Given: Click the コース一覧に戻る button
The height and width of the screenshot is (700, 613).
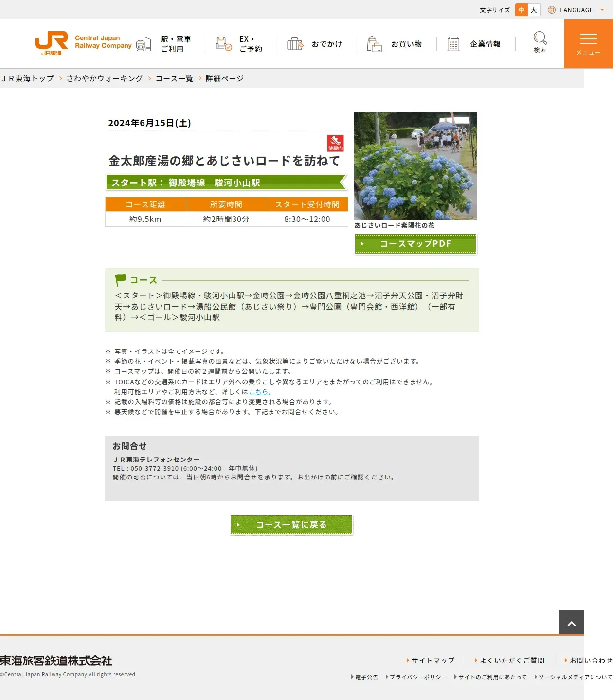Looking at the screenshot, I should point(291,525).
